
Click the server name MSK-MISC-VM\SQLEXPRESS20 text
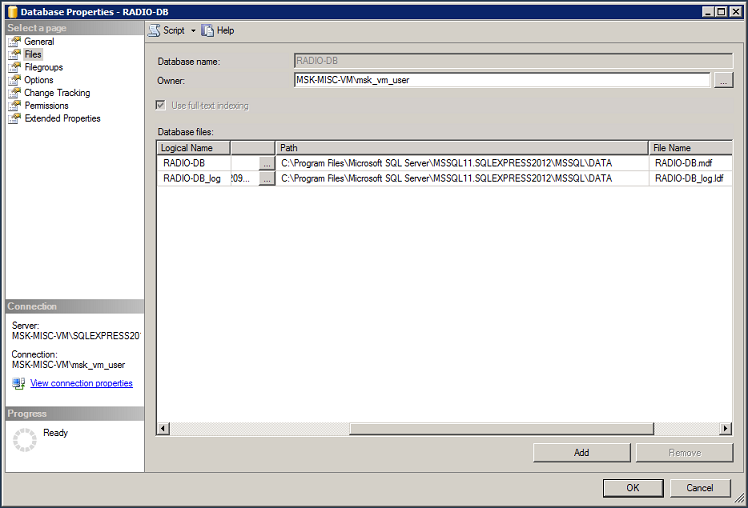coord(76,336)
